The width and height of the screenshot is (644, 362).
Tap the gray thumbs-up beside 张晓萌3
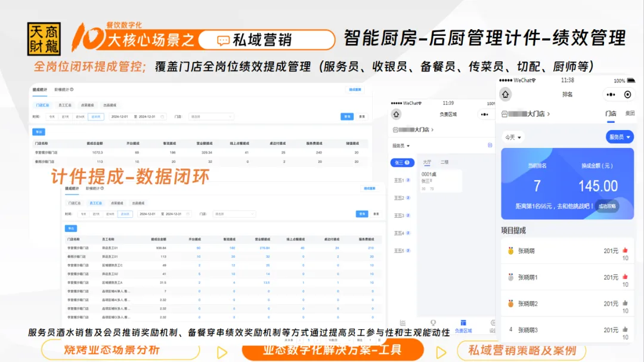point(625,329)
